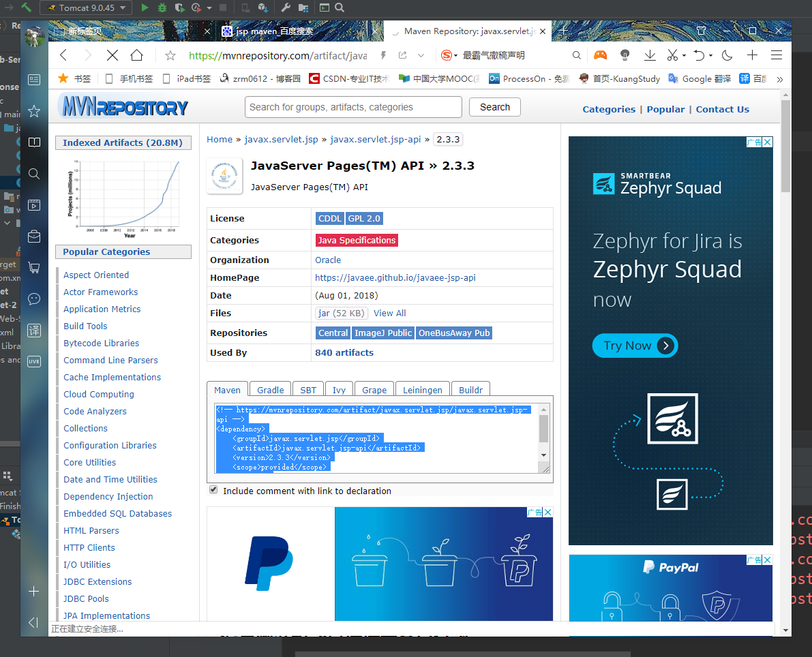Open the browser hamburger menu
This screenshot has width=812, height=657.
coord(777,55)
